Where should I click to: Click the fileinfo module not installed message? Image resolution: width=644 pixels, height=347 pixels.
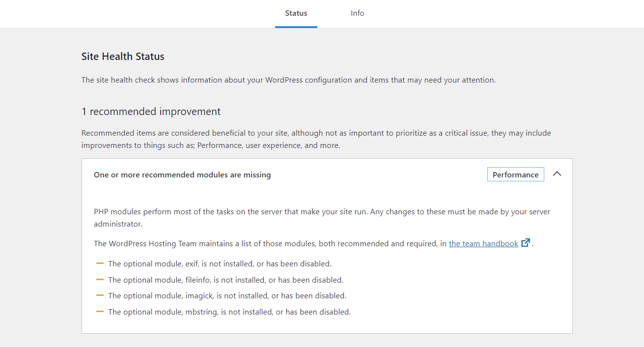coord(225,280)
